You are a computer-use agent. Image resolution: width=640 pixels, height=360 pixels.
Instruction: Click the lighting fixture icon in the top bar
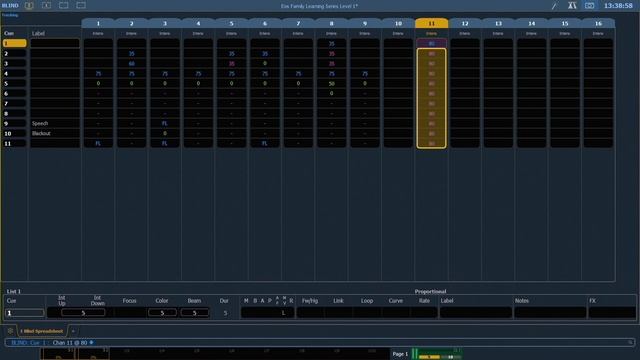click(572, 5)
